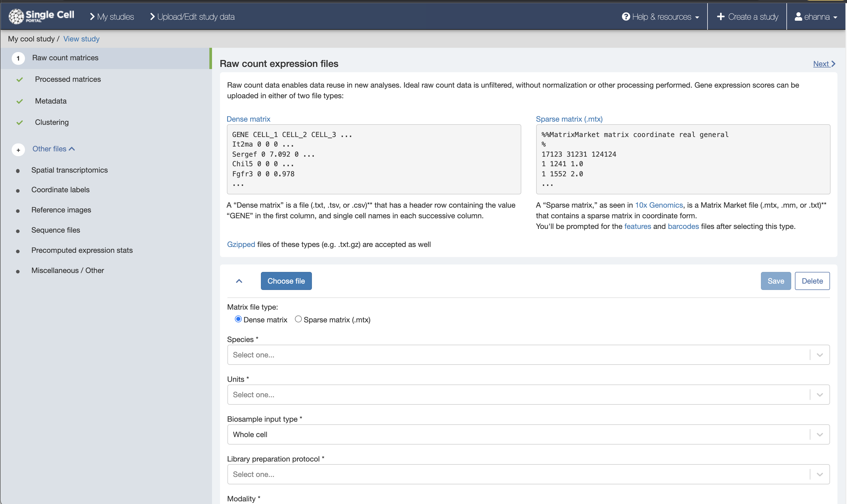Click the plus icon beside Create a study
This screenshot has width=847, height=504.
pos(721,17)
